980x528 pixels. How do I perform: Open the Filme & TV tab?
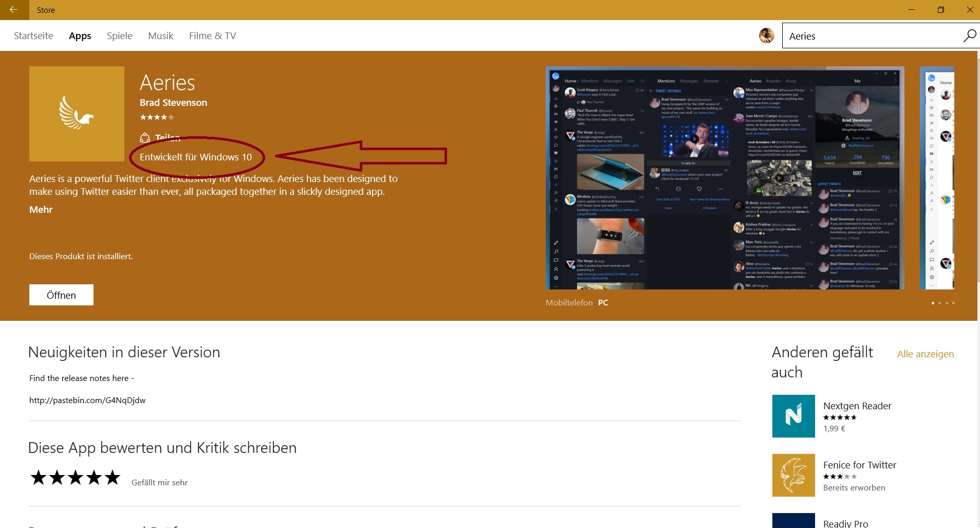point(213,36)
